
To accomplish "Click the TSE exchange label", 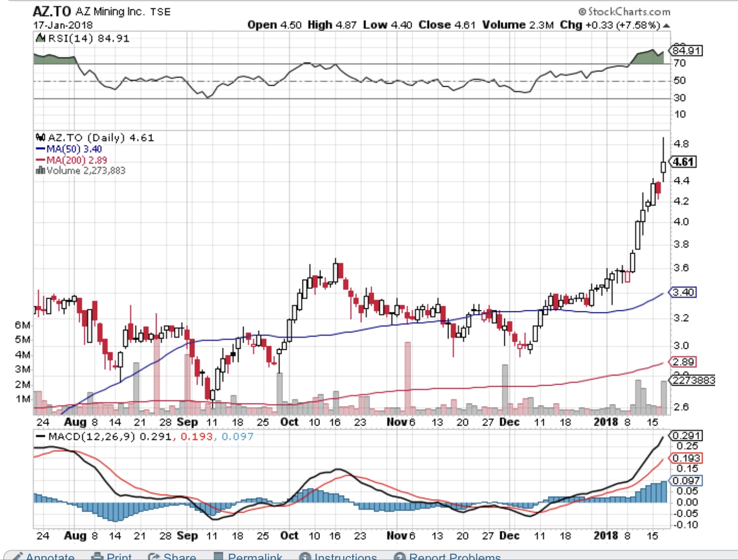I will pyautogui.click(x=160, y=12).
